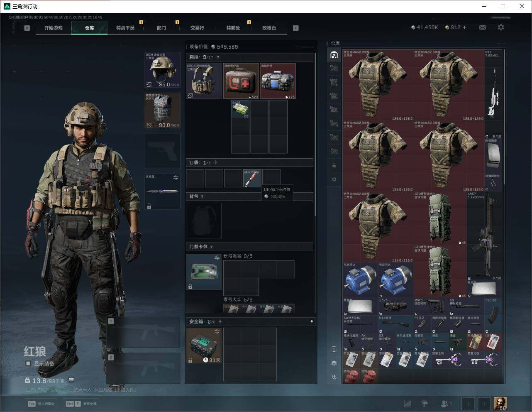532x412 pixels.
Task: Open the 改枪台 tab
Action: pyautogui.click(x=269, y=28)
